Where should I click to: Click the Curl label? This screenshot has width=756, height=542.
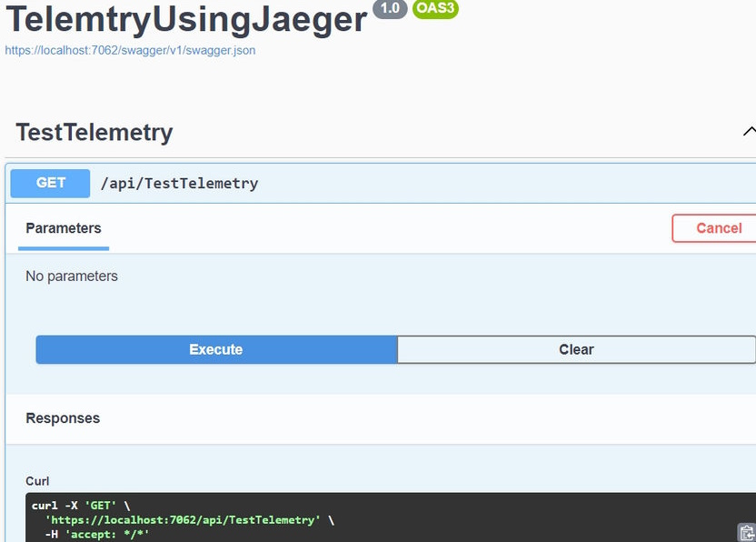coord(37,481)
